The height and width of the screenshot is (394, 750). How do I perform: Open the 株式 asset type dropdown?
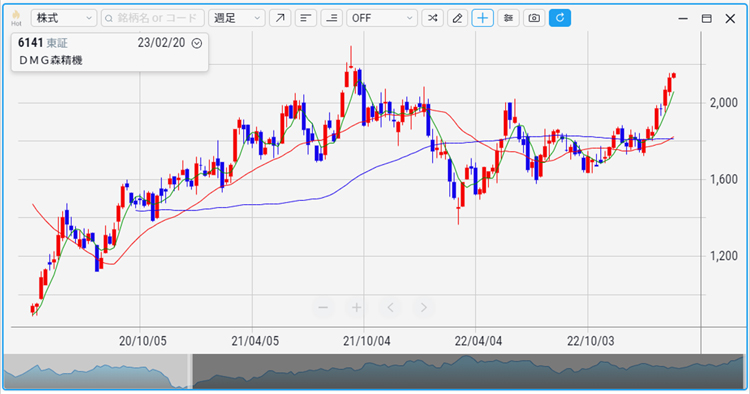(64, 18)
